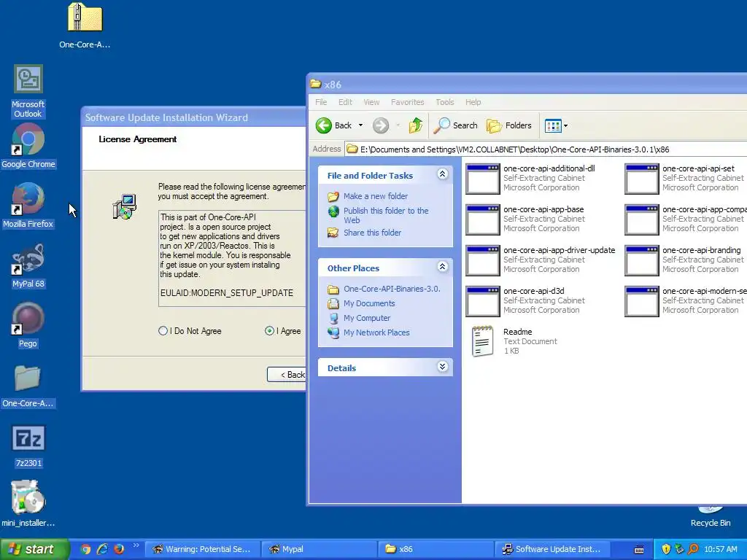Switch to Mypal taskbar item
Screen dimensions: 747x560
coord(320,549)
